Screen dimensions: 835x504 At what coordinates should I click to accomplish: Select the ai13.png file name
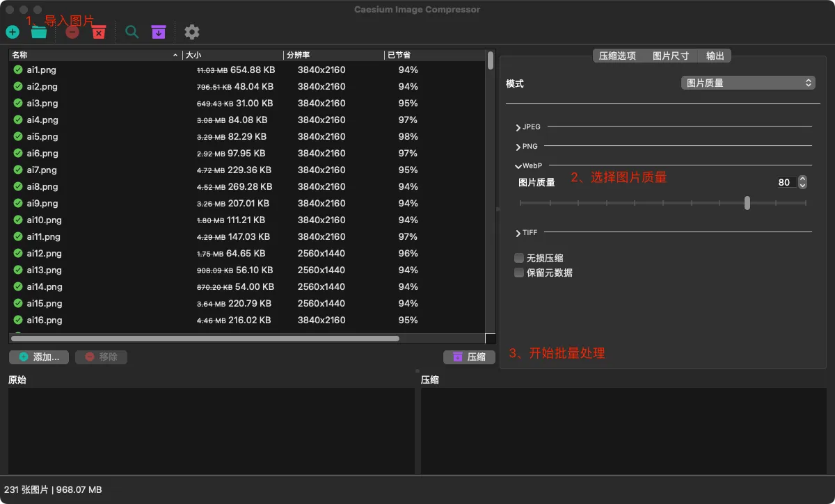tap(45, 270)
